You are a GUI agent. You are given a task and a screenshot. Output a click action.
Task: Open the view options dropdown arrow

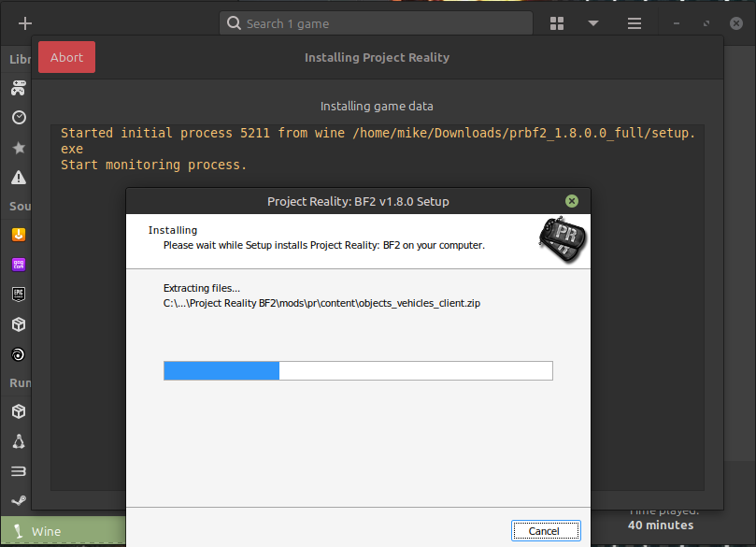(593, 23)
